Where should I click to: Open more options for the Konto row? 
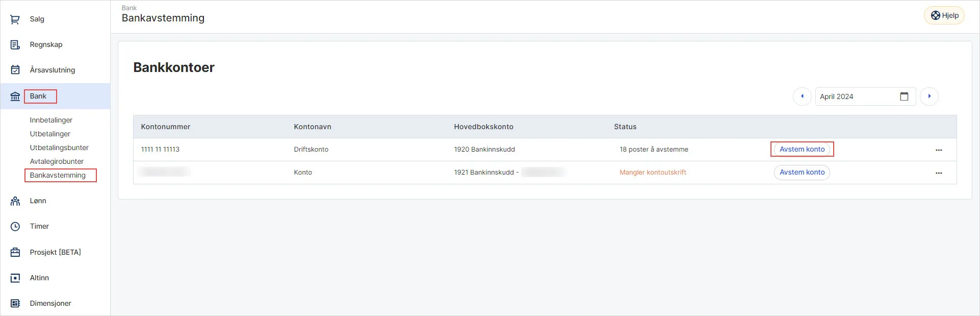click(939, 173)
